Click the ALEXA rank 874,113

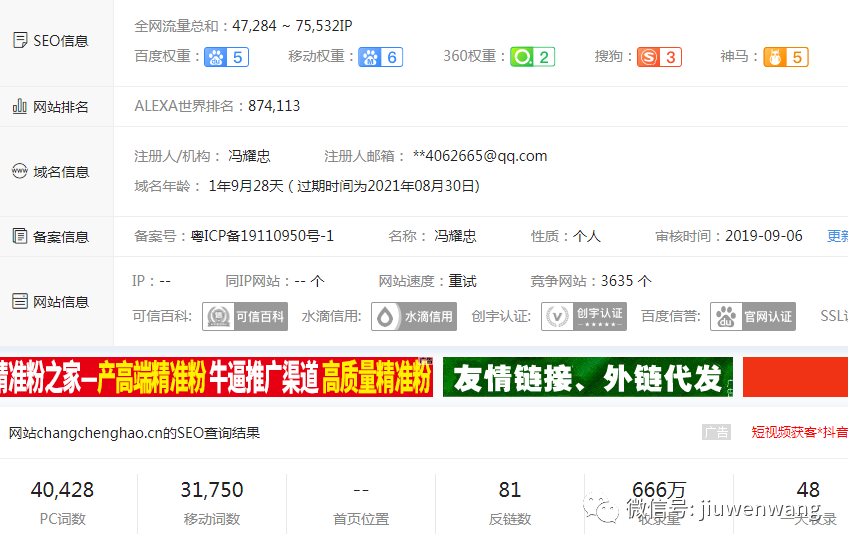274,106
